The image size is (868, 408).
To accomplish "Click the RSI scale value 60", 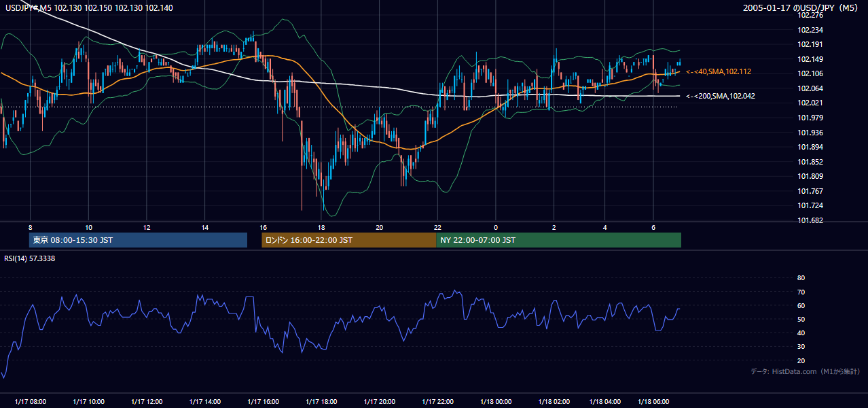I will [x=801, y=305].
